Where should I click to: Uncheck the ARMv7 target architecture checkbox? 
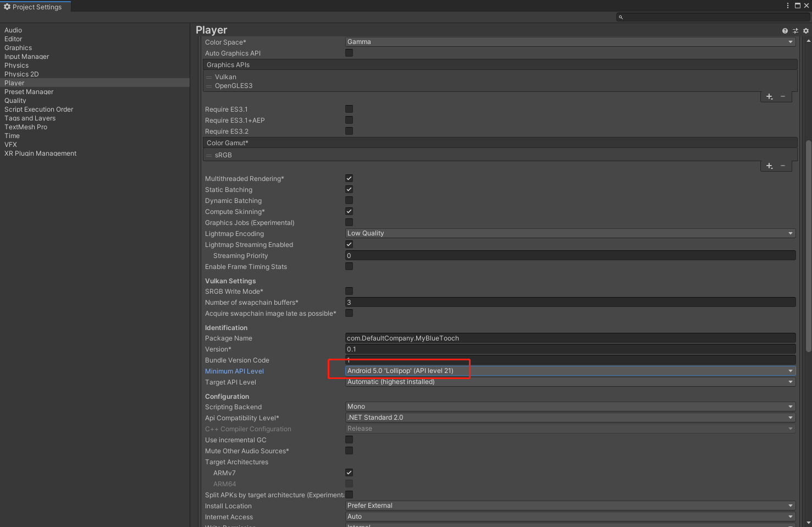pyautogui.click(x=349, y=473)
